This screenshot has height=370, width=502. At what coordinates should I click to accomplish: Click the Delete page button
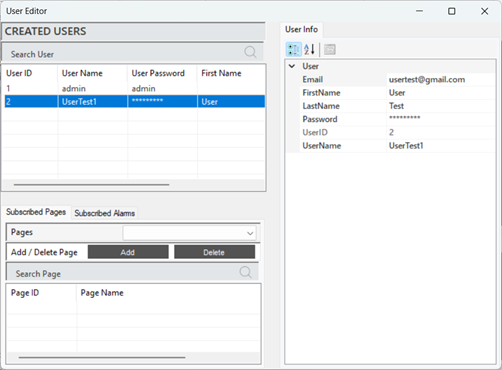214,252
